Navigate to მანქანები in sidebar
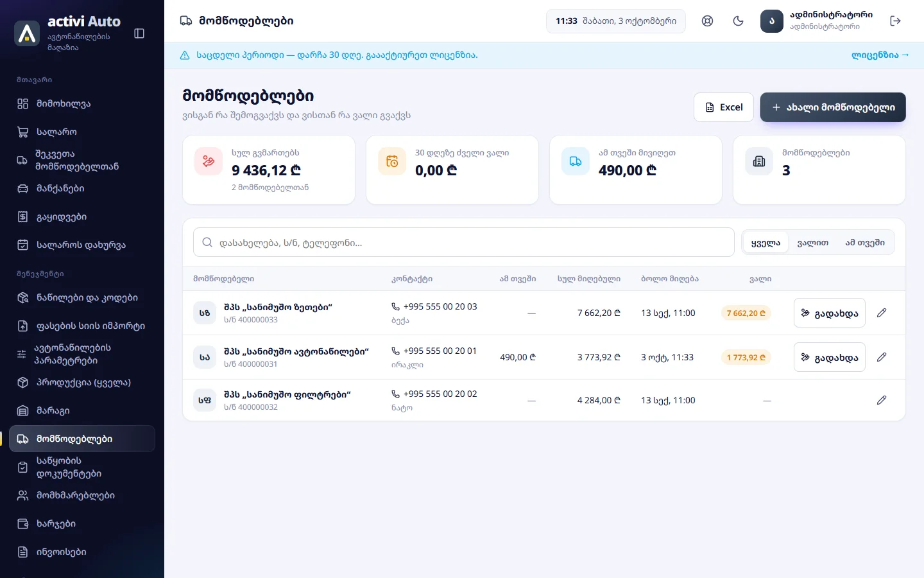 point(82,189)
